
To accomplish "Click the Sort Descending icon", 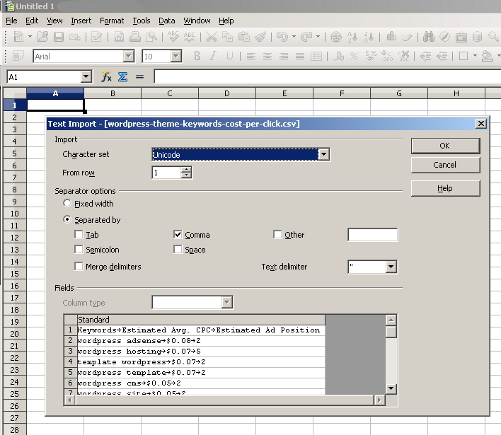I will (369, 37).
